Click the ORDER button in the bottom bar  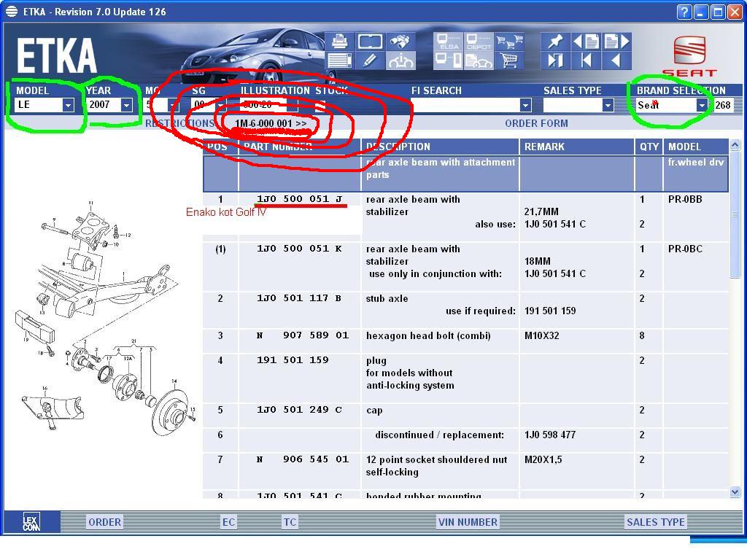click(x=105, y=522)
